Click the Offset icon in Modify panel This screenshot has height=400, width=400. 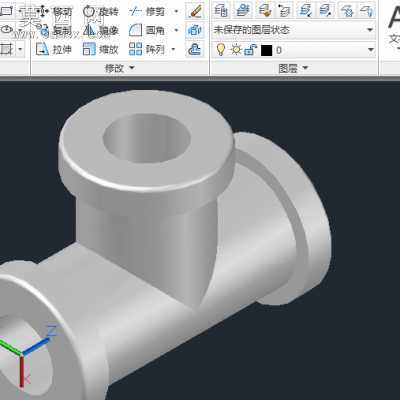coord(195,49)
